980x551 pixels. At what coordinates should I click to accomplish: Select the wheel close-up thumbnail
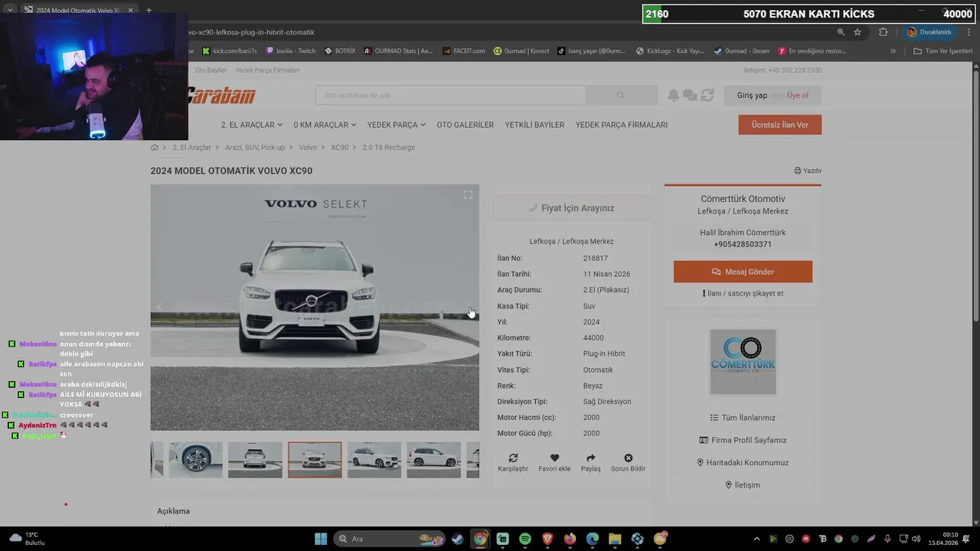click(195, 459)
